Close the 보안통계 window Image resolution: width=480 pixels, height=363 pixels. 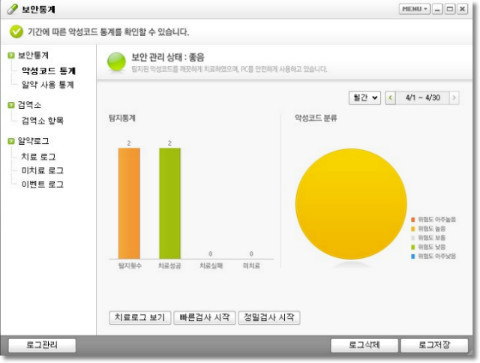click(462, 9)
